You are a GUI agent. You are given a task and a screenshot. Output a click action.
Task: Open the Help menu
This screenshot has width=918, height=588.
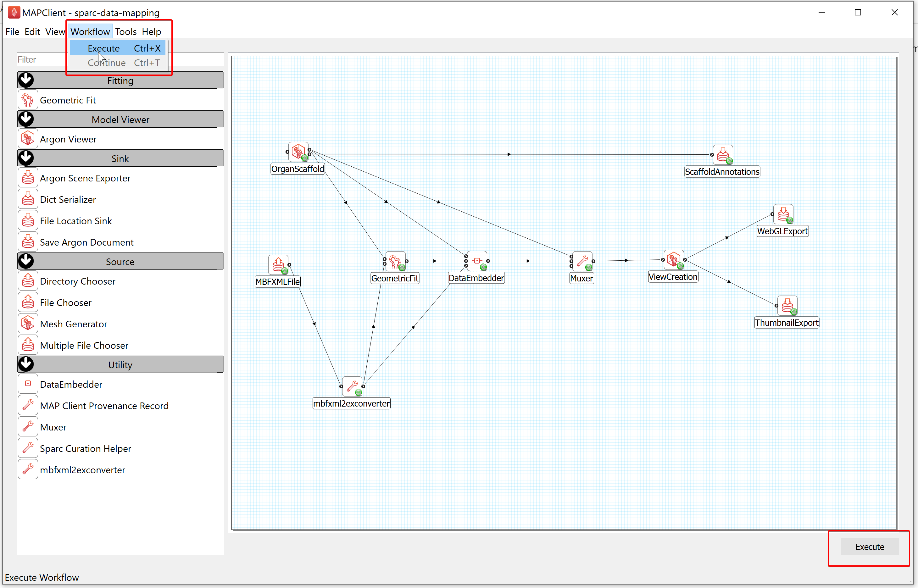tap(152, 31)
